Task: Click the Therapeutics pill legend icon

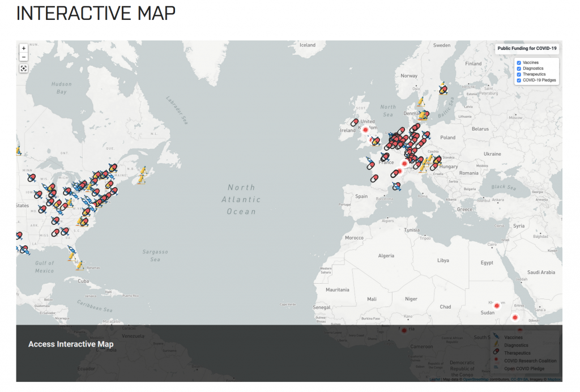Action: pos(496,352)
